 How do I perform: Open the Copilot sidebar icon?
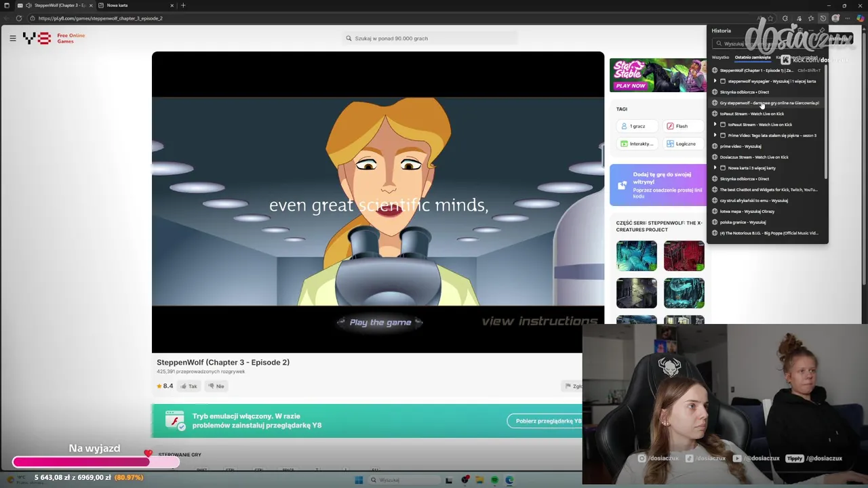coord(860,18)
